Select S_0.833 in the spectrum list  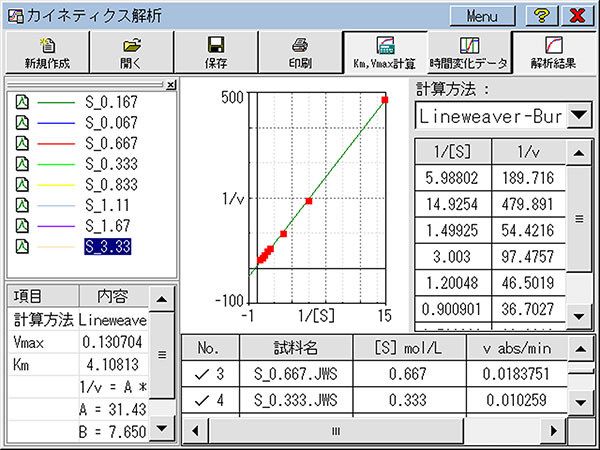pyautogui.click(x=111, y=185)
